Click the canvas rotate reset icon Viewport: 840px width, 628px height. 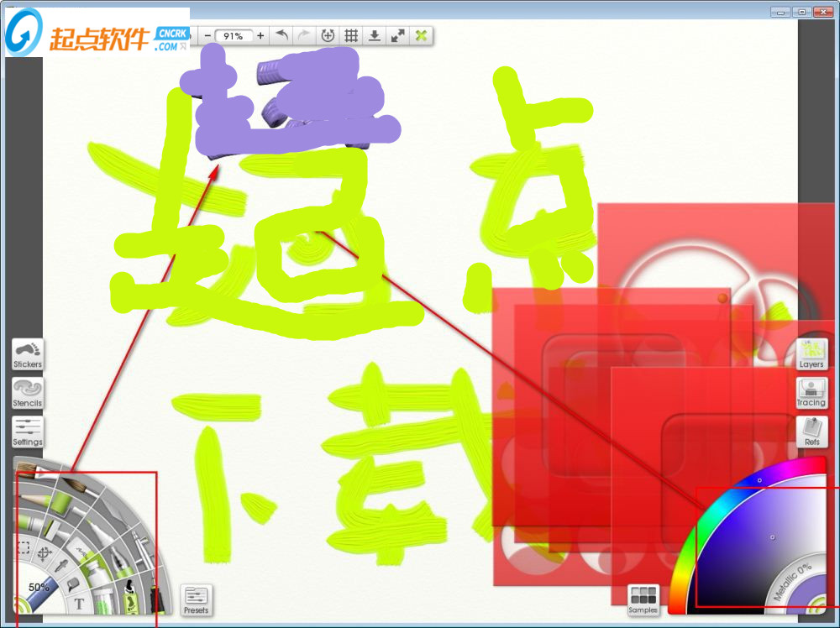(328, 36)
